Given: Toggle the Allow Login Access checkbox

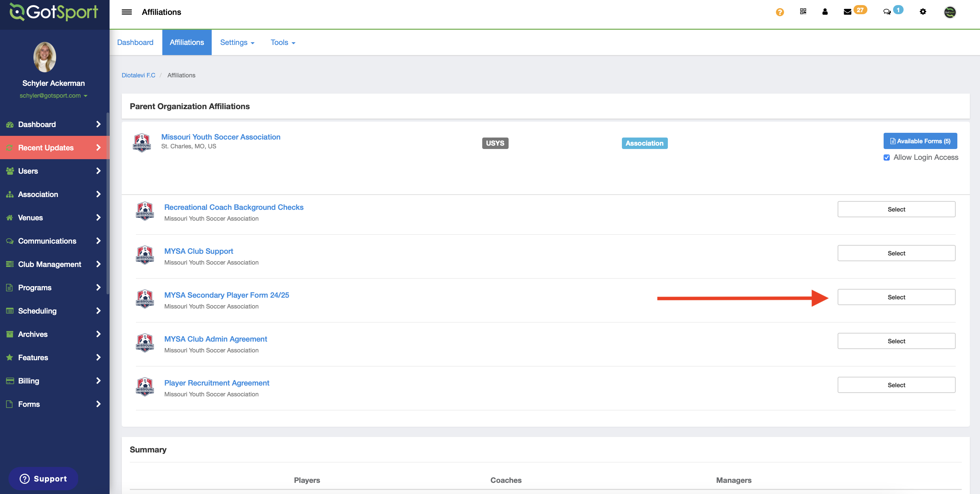Looking at the screenshot, I should tap(886, 157).
